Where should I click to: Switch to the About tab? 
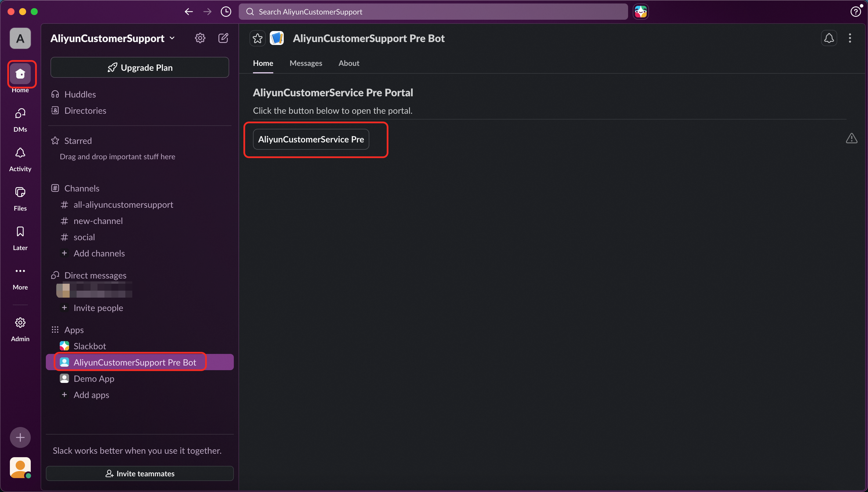349,63
